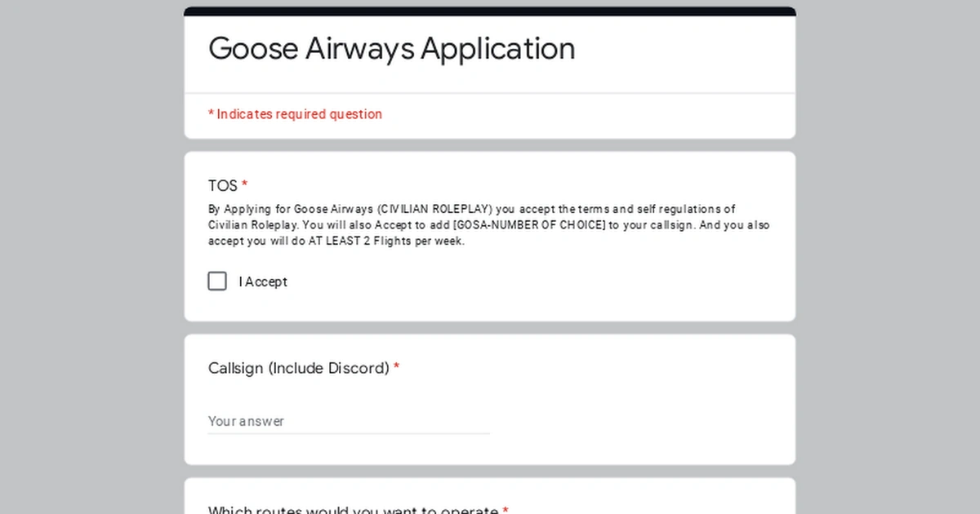Click the asterisk beside Callsign question
Image resolution: width=980 pixels, height=514 pixels.
pos(396,368)
